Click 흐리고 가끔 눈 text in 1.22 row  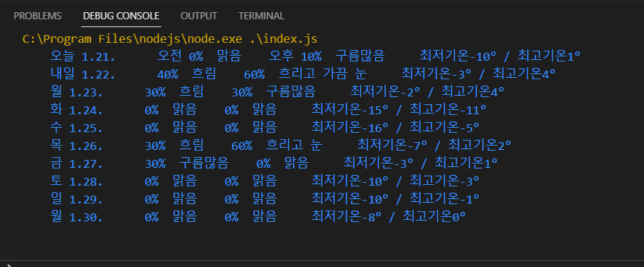coord(323,74)
